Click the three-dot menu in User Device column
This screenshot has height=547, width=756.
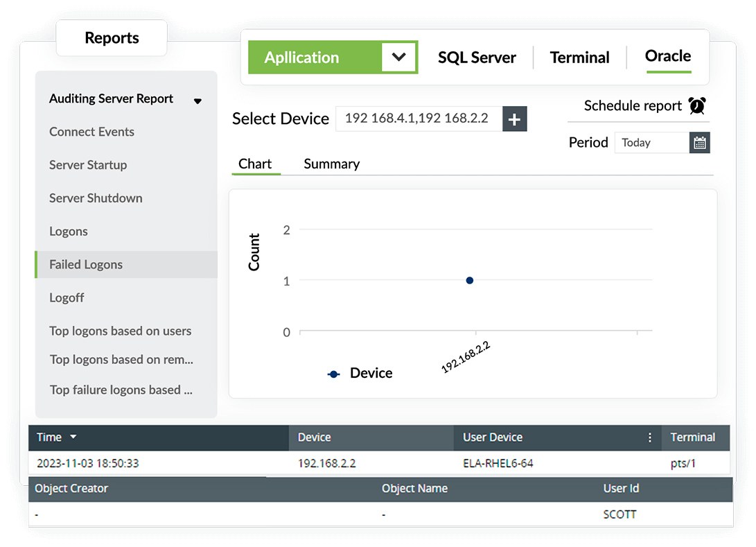[649, 437]
